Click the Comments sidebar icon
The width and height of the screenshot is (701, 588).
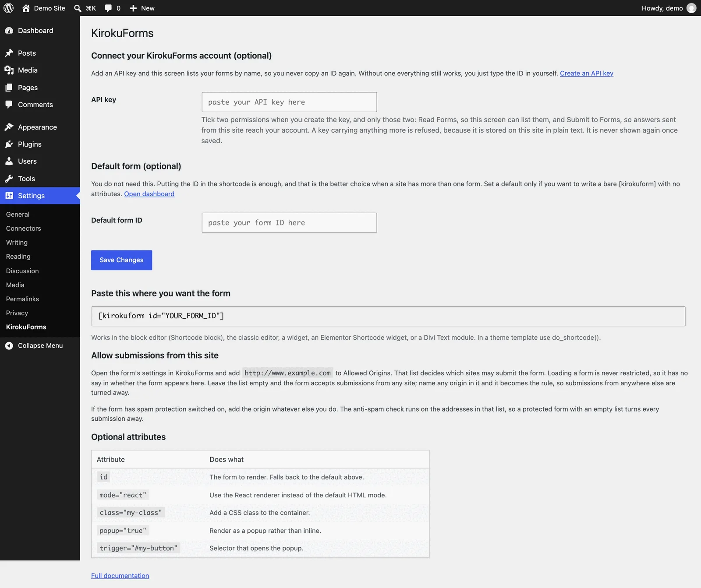click(9, 105)
